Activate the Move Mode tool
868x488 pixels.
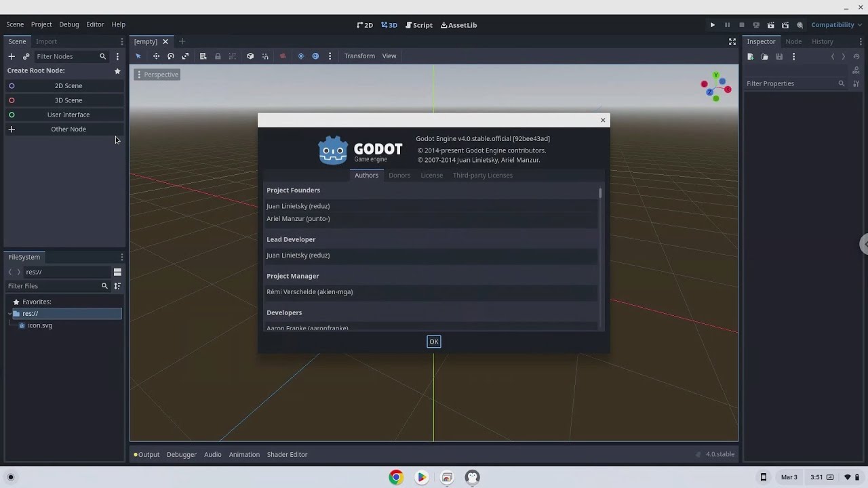(x=156, y=56)
